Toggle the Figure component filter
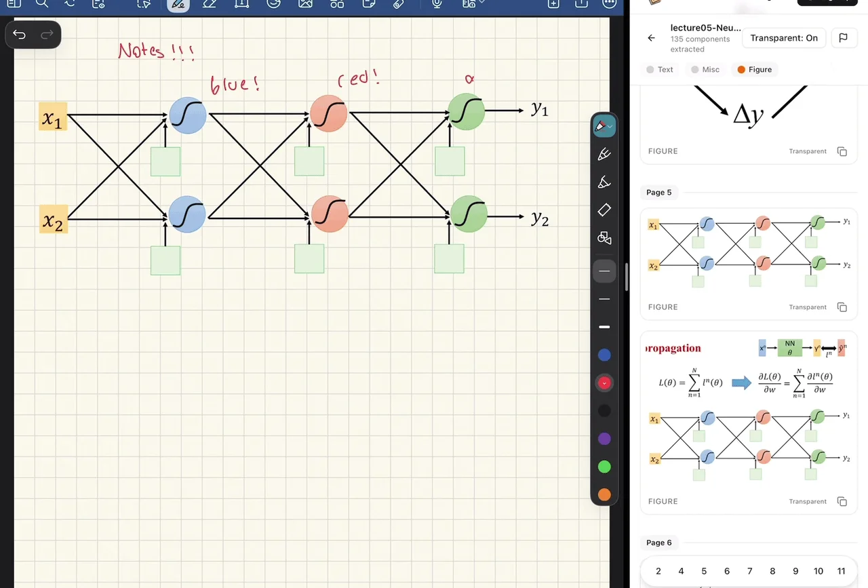868x588 pixels. [x=755, y=69]
